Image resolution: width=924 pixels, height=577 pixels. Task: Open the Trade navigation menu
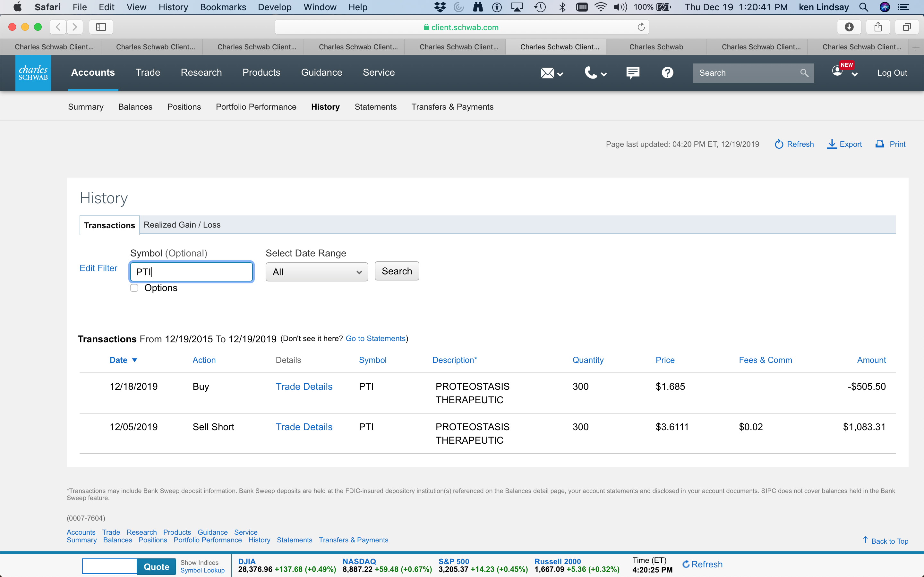click(148, 72)
